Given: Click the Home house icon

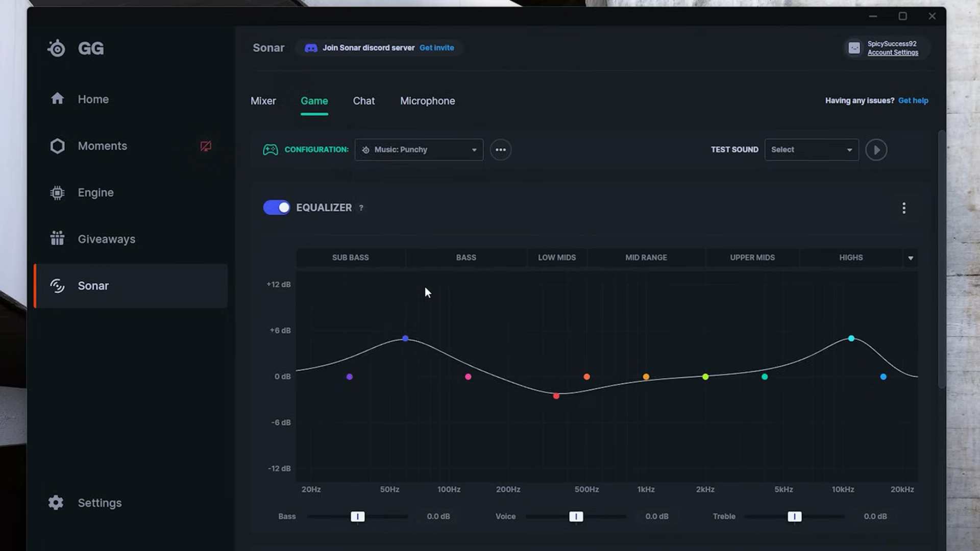Looking at the screenshot, I should click(x=57, y=98).
